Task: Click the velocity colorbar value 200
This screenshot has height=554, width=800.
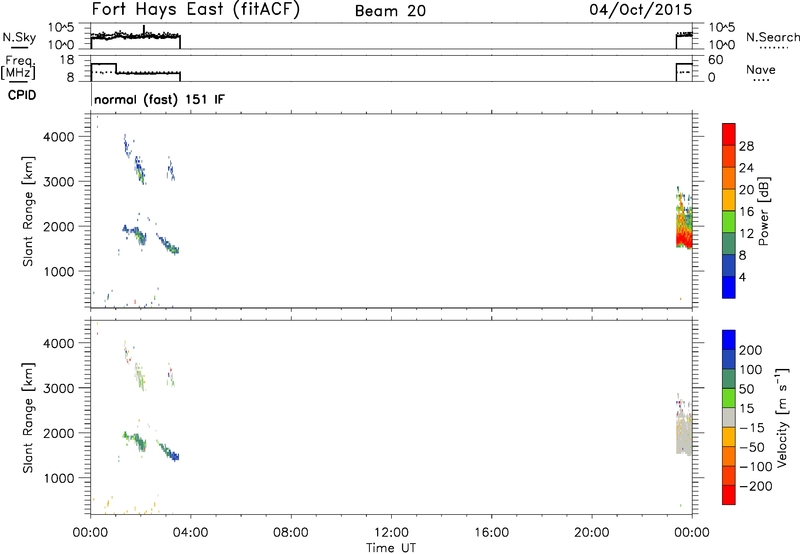Action: (x=751, y=350)
